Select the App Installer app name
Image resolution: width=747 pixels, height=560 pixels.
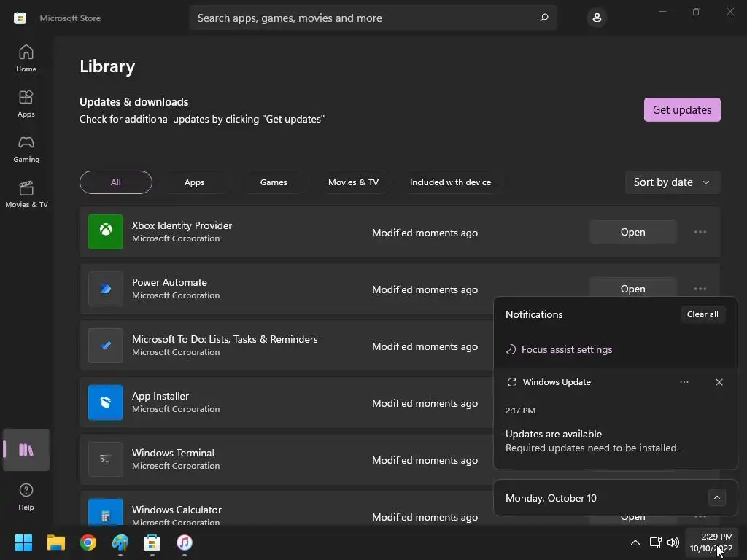pos(160,396)
